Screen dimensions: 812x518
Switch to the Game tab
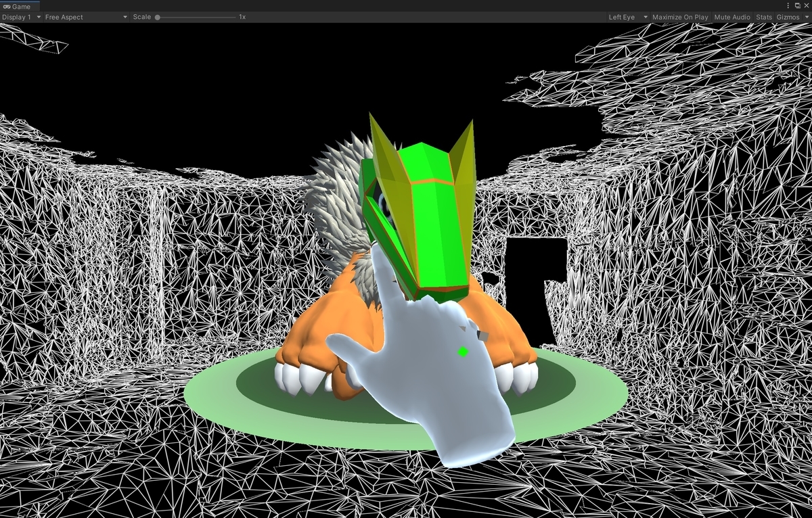[19, 5]
